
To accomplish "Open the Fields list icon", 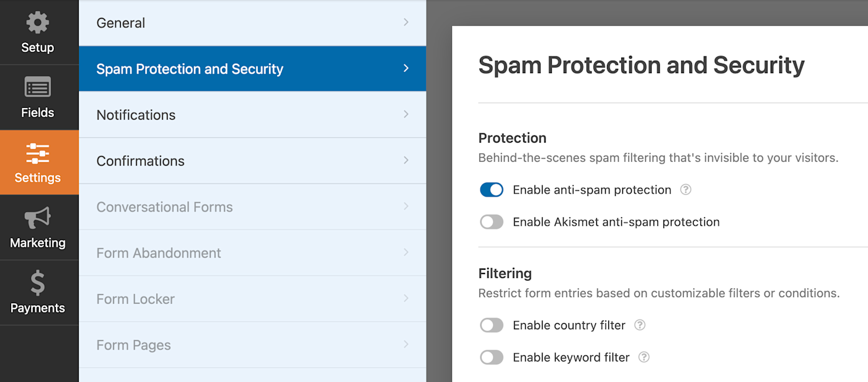I will coord(38,88).
